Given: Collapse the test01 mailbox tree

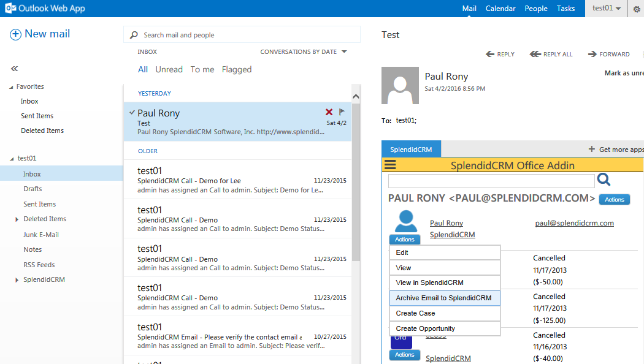Looking at the screenshot, I should click(12, 159).
